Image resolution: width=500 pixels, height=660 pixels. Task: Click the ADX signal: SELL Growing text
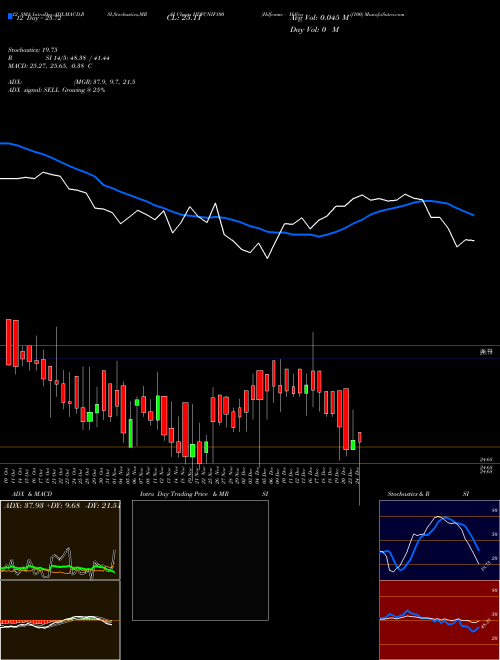coord(56,90)
